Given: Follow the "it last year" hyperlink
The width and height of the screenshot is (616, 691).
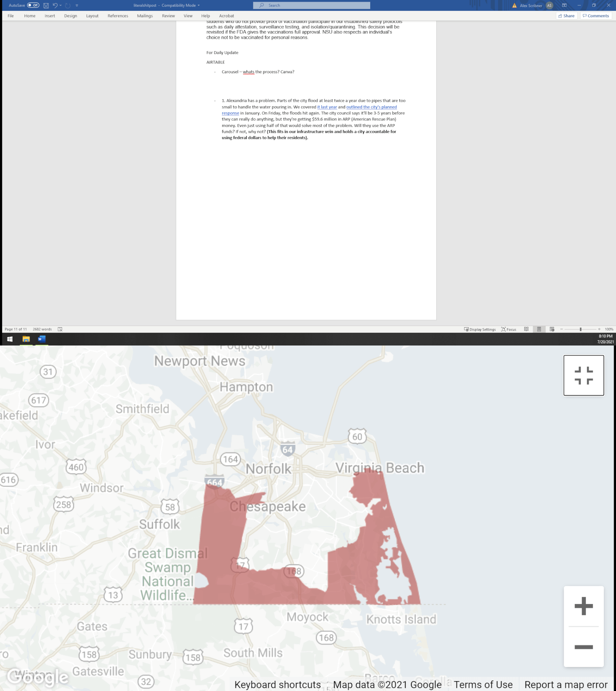Looking at the screenshot, I should pos(327,107).
